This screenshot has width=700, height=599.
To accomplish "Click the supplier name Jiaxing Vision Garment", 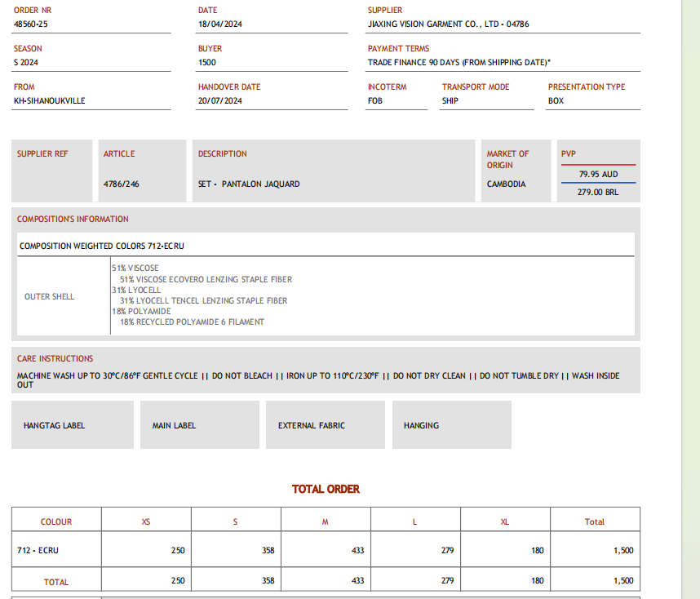I will tap(448, 24).
